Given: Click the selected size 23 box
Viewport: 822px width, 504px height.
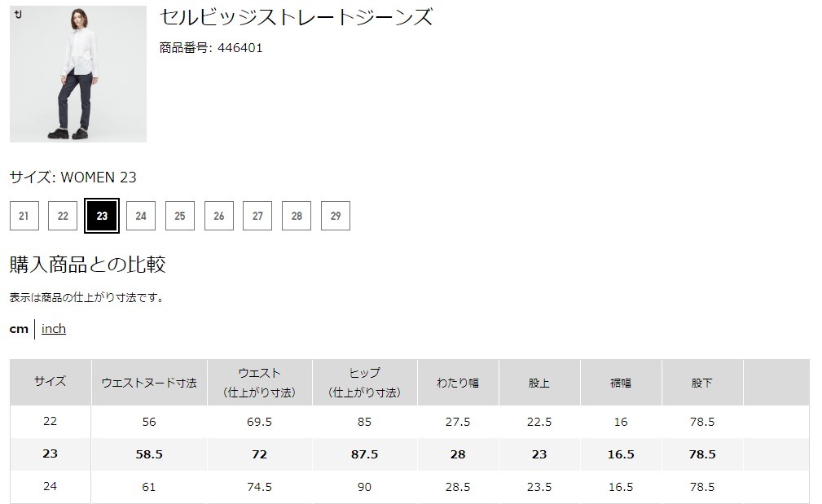Looking at the screenshot, I should (102, 216).
